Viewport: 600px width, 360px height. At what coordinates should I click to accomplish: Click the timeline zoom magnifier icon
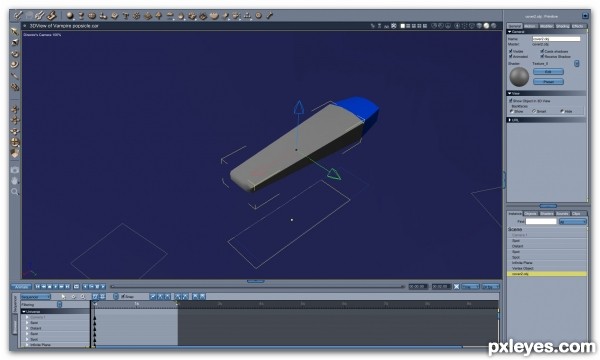[x=83, y=296]
